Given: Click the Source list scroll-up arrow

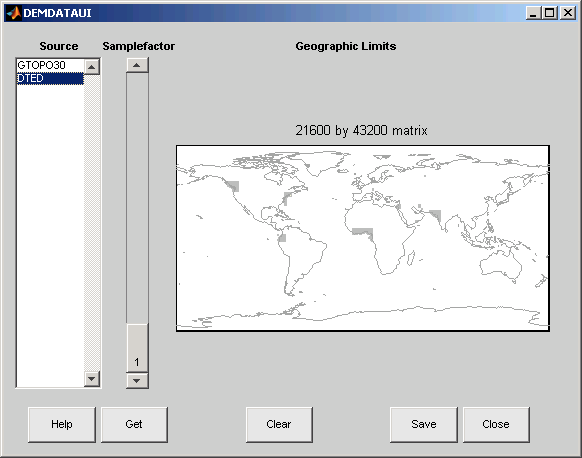Looking at the screenshot, I should [x=92, y=67].
